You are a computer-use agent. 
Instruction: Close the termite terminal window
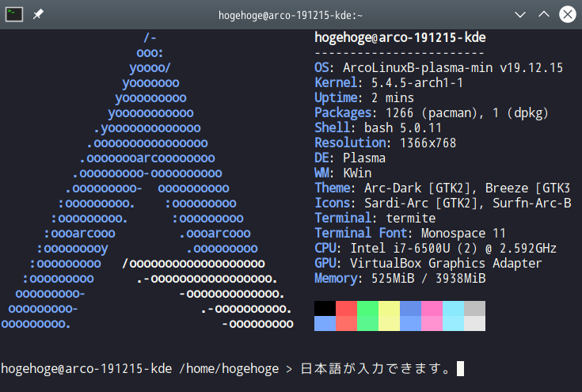point(568,14)
